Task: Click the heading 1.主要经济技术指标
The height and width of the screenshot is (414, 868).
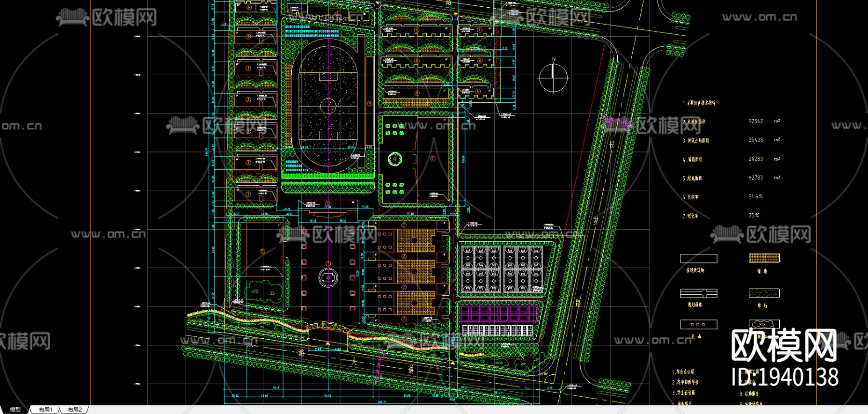Action: [x=699, y=103]
